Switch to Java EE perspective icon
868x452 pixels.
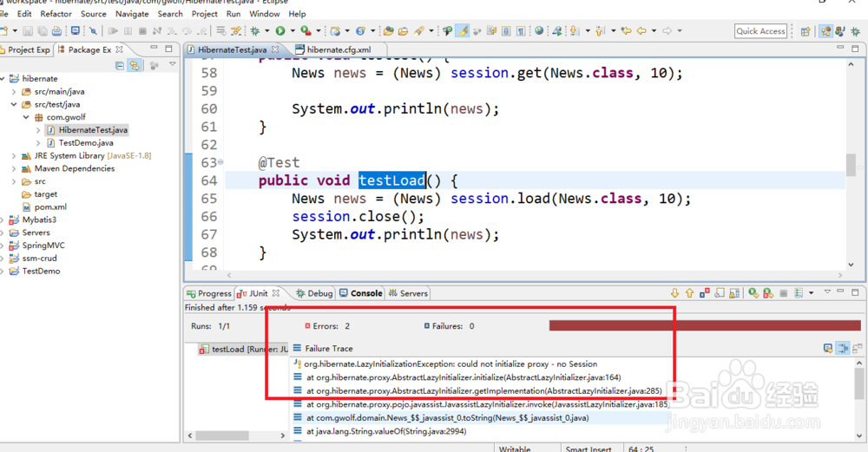[x=825, y=31]
